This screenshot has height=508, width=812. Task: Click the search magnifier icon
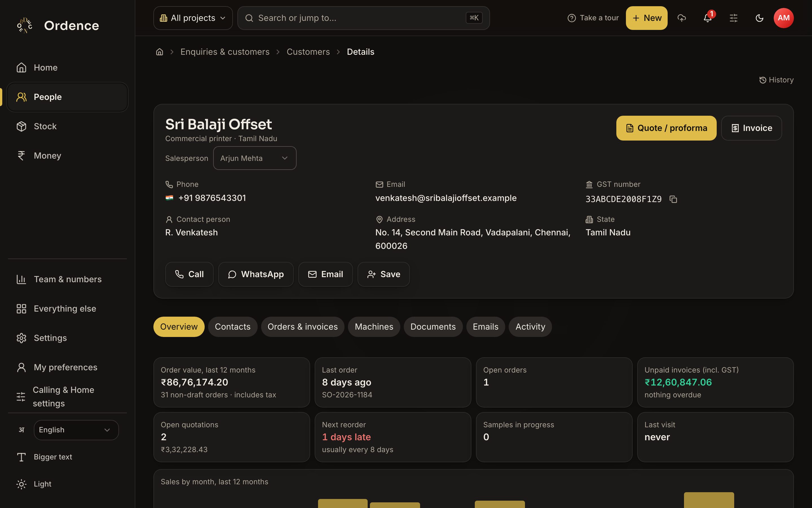[249, 18]
